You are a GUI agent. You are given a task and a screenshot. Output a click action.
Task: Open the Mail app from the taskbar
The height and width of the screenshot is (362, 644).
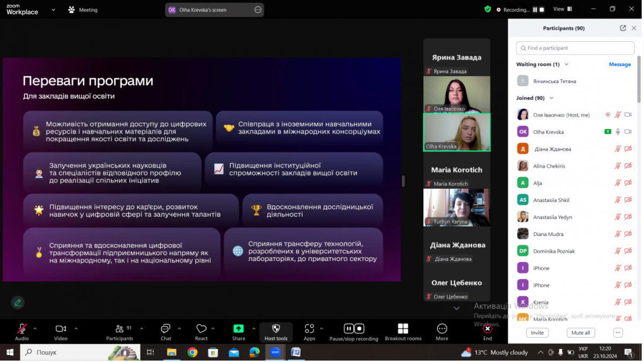click(x=233, y=352)
